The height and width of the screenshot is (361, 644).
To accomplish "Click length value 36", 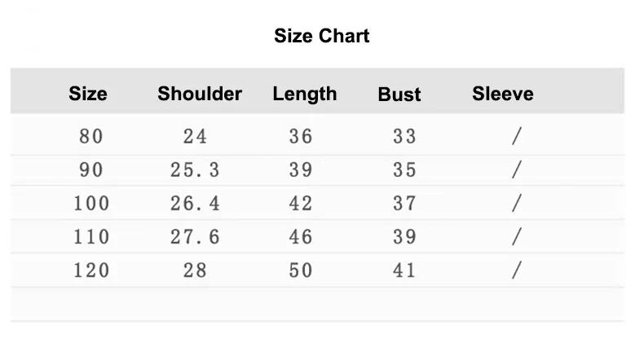I will coord(301,136).
